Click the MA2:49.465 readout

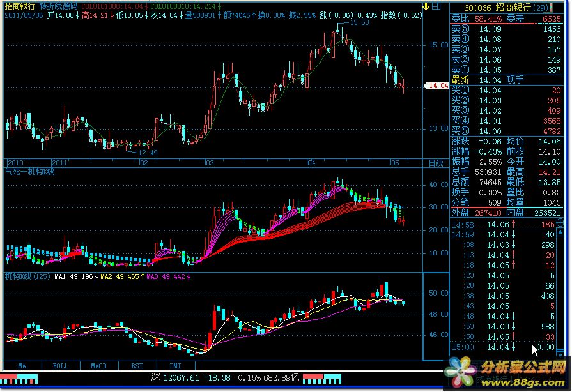[122, 276]
